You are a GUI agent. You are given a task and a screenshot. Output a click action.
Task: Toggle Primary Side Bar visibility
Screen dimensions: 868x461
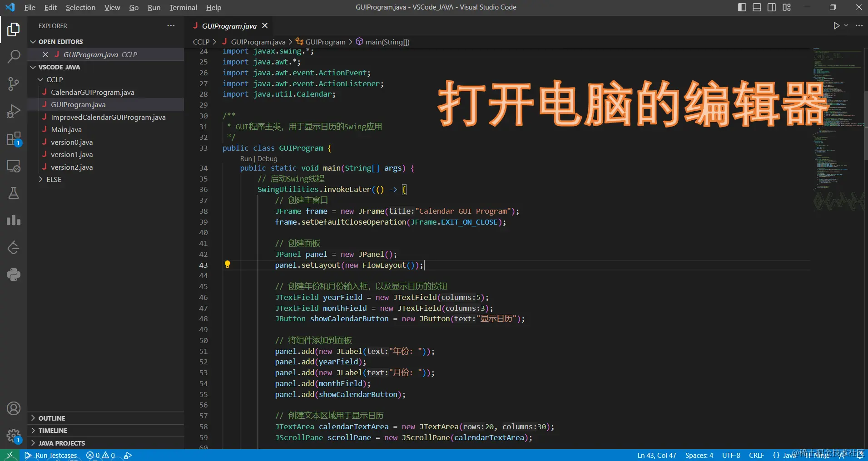point(742,7)
